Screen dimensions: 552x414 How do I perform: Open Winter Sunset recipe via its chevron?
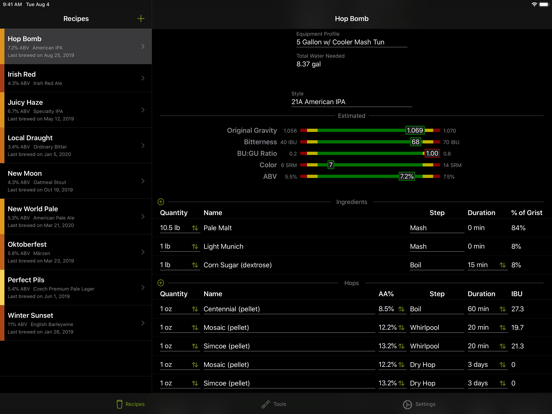pos(143,323)
